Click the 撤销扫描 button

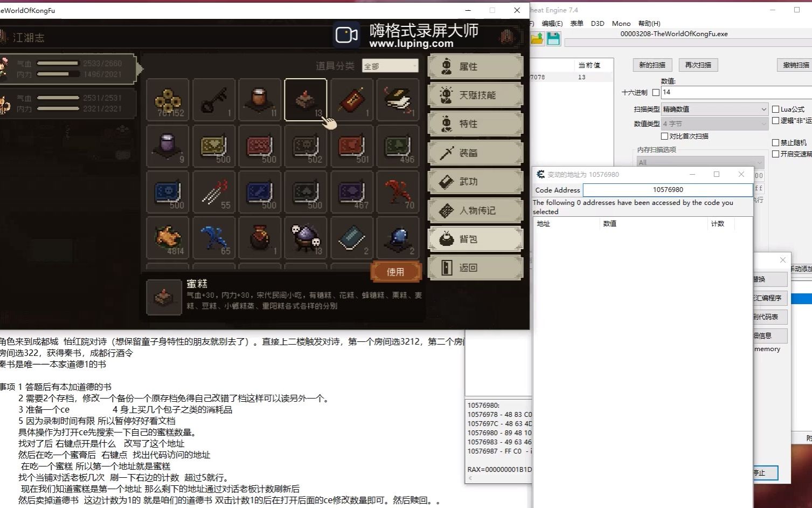point(795,65)
